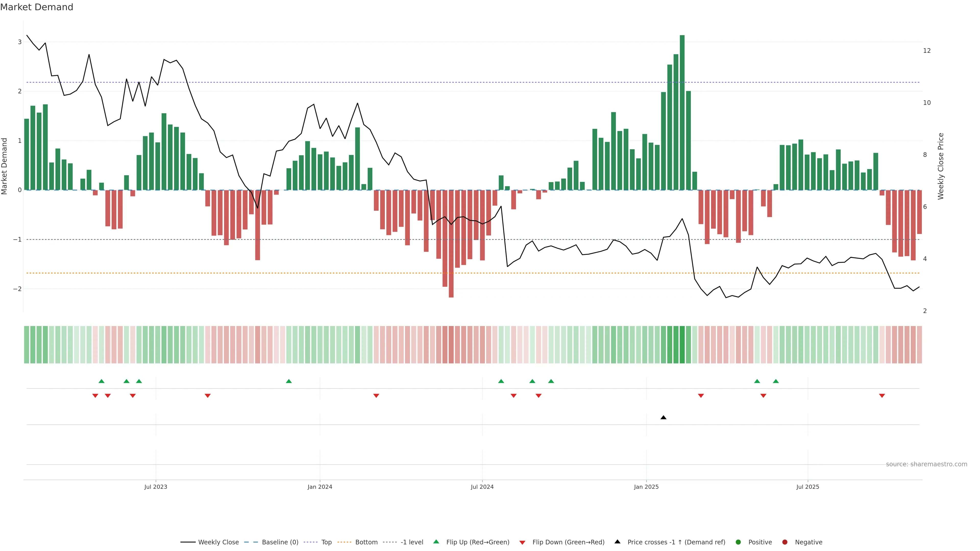Click the Flip Up triangle before Jan 2024
980x551 pixels.
pos(289,381)
